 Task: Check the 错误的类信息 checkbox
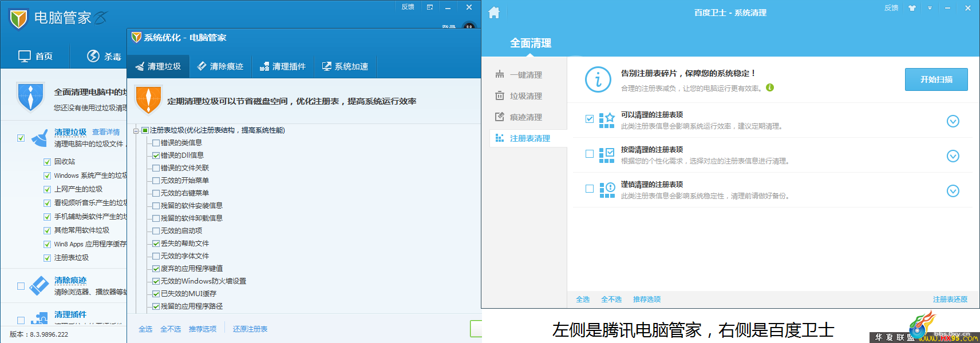pos(156,143)
